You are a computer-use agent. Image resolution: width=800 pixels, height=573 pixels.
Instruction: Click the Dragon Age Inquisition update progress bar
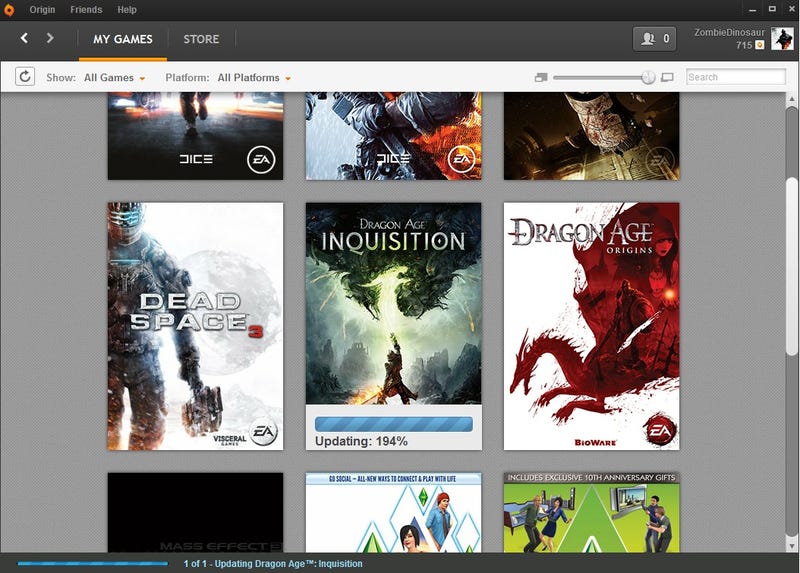[393, 425]
